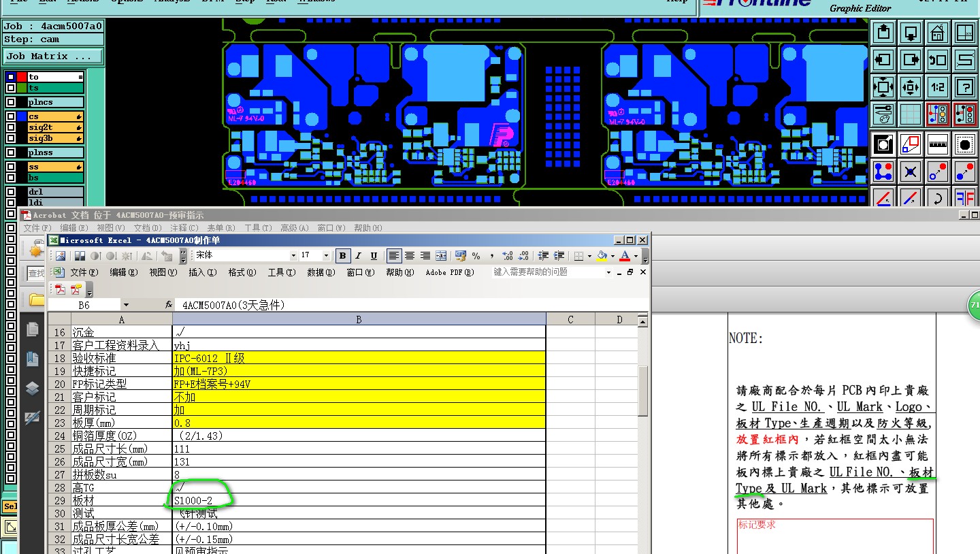The height and width of the screenshot is (554, 980).
Task: Toggle visibility checkbox of layer plnss
Action: [x=10, y=152]
